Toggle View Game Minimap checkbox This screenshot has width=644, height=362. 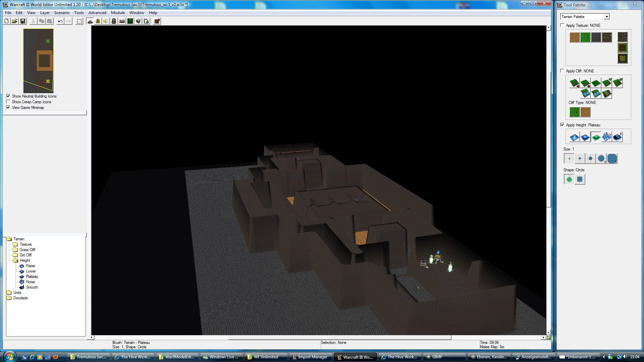8,107
